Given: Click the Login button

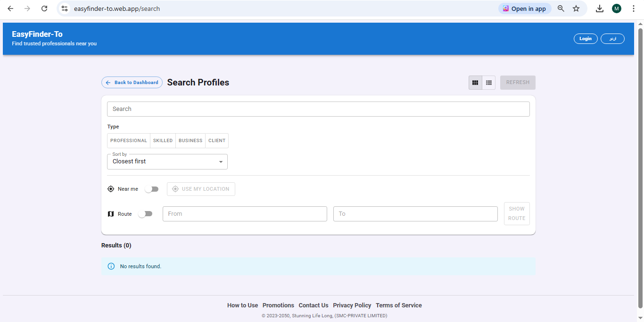Looking at the screenshot, I should 586,39.
